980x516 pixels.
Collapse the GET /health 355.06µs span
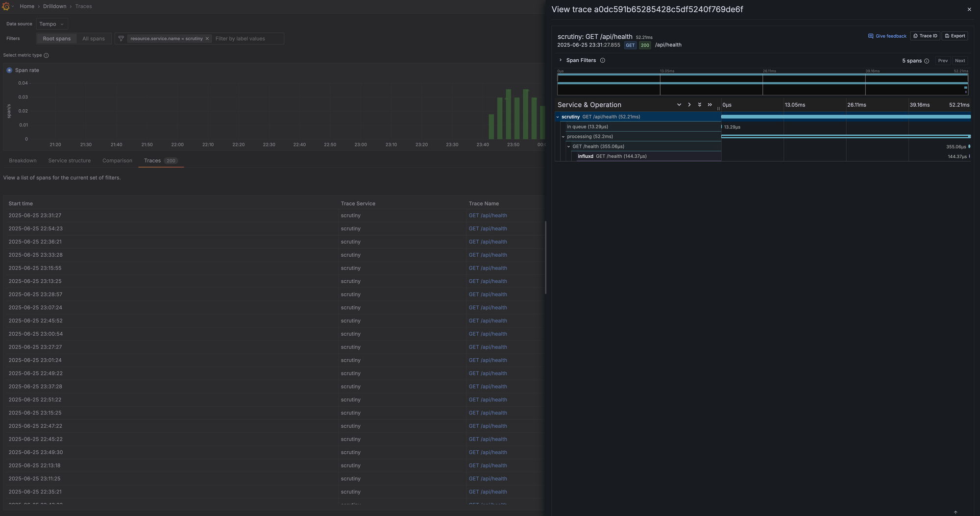coord(568,147)
